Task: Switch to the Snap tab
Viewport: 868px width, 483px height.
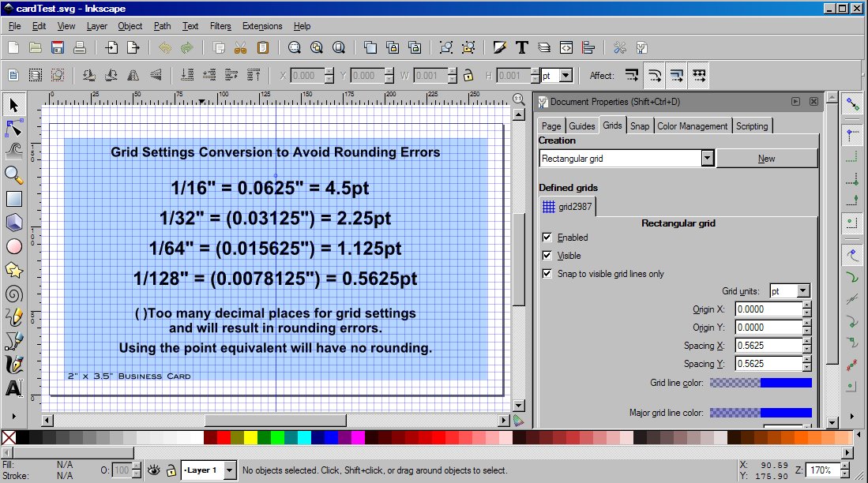Action: tap(640, 126)
